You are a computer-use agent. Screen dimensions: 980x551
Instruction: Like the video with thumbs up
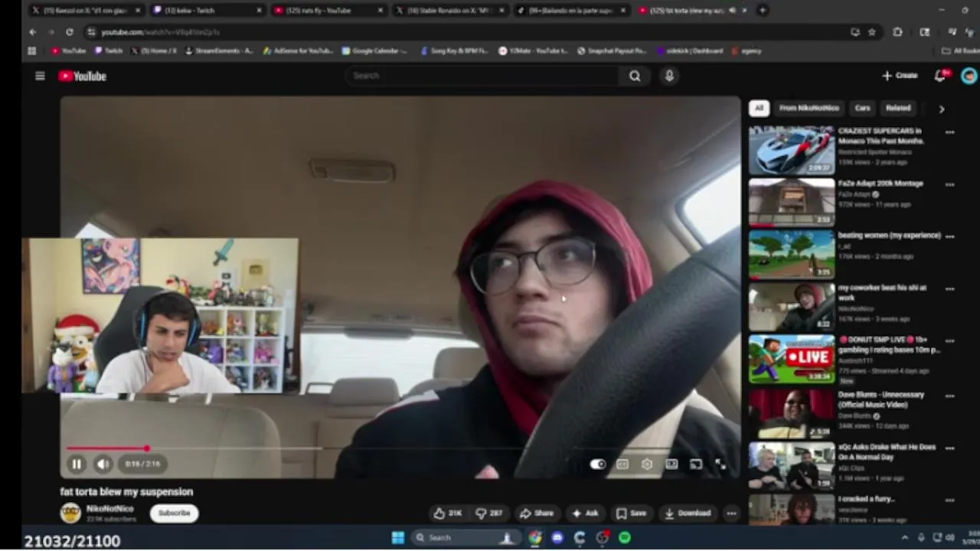tap(448, 514)
